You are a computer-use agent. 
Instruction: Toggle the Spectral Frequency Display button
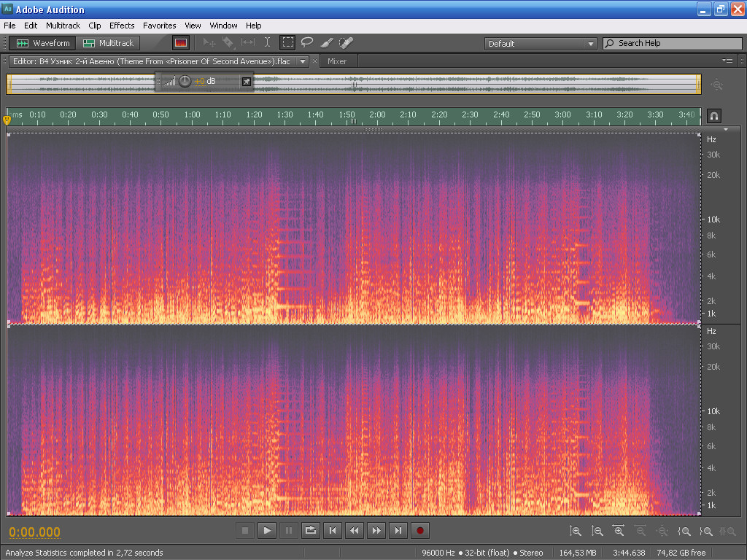(181, 43)
